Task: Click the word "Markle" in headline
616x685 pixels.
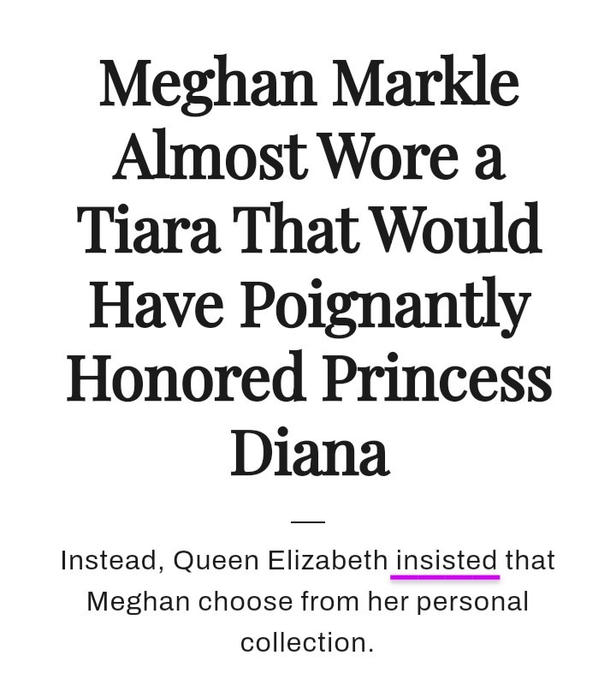Action: pyautogui.click(x=426, y=81)
